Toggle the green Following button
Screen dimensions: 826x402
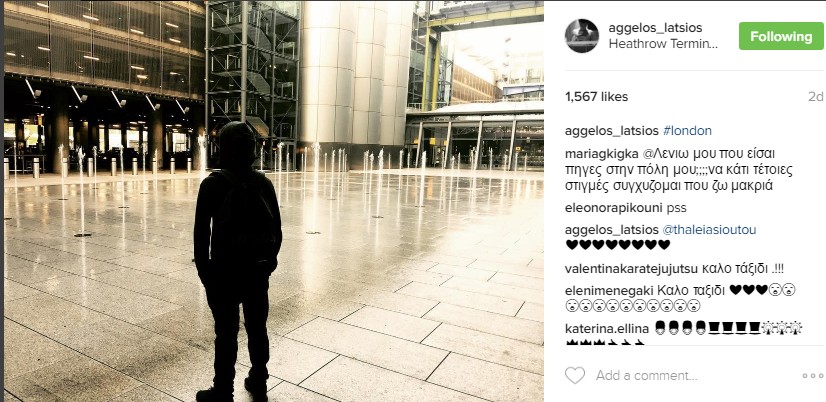coord(781,36)
